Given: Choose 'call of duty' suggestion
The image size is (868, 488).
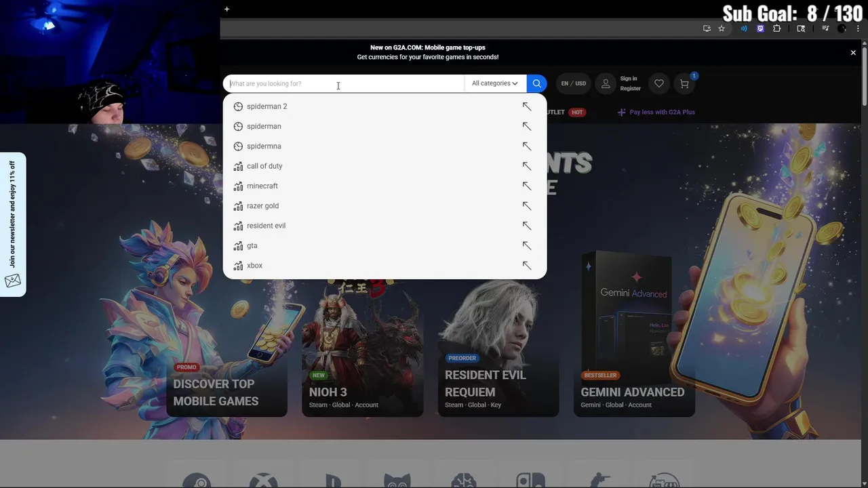Looking at the screenshot, I should pyautogui.click(x=264, y=166).
